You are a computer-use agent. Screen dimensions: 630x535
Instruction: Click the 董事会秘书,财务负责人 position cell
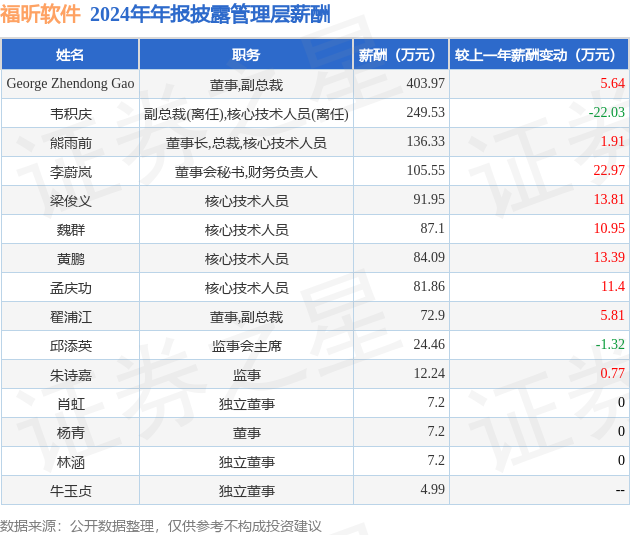[246, 172]
